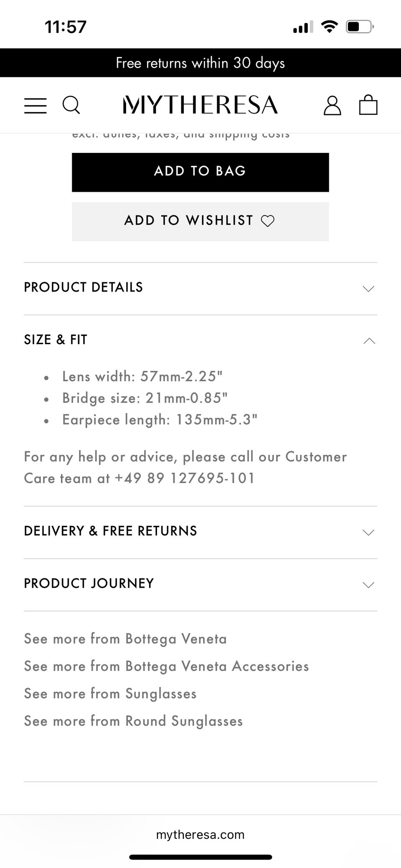Tap the search magnifier icon

(x=71, y=105)
